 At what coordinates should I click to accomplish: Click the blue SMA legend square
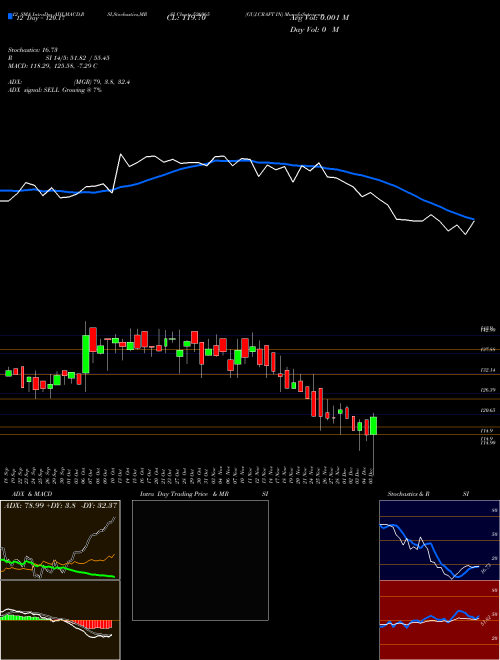point(10,16)
